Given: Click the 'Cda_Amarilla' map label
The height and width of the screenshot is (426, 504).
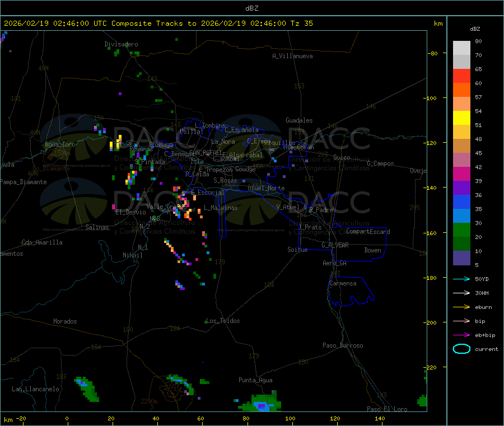Looking at the screenshot, I should (42, 242).
